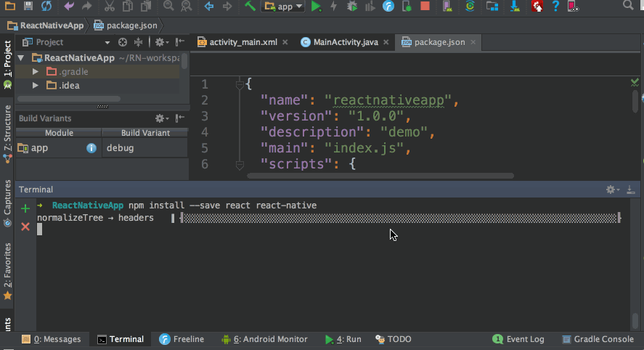Click the Freeline icon in the top toolbar

388,7
